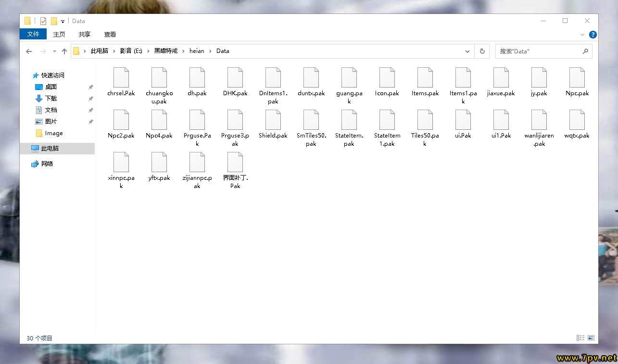The image size is (618, 364).
Task: Open the Help question mark icon
Action: pyautogui.click(x=593, y=35)
